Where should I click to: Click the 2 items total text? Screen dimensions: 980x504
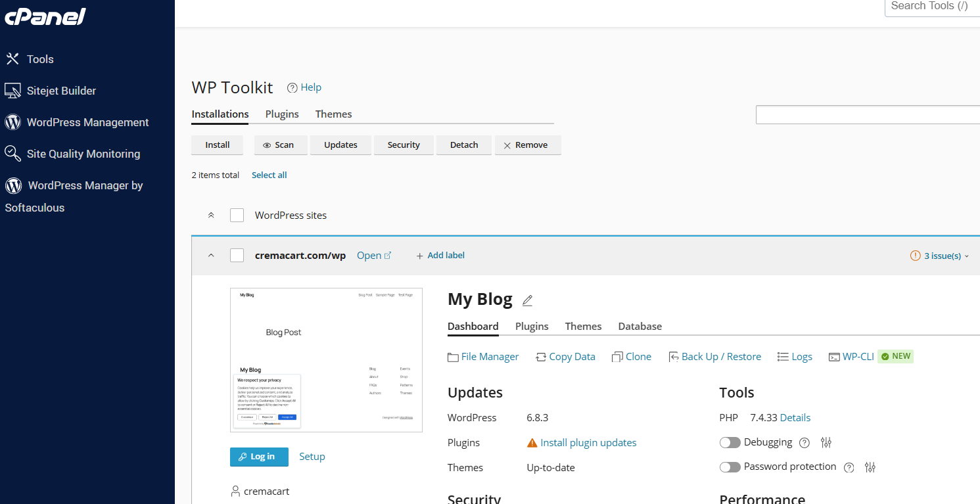(x=216, y=175)
